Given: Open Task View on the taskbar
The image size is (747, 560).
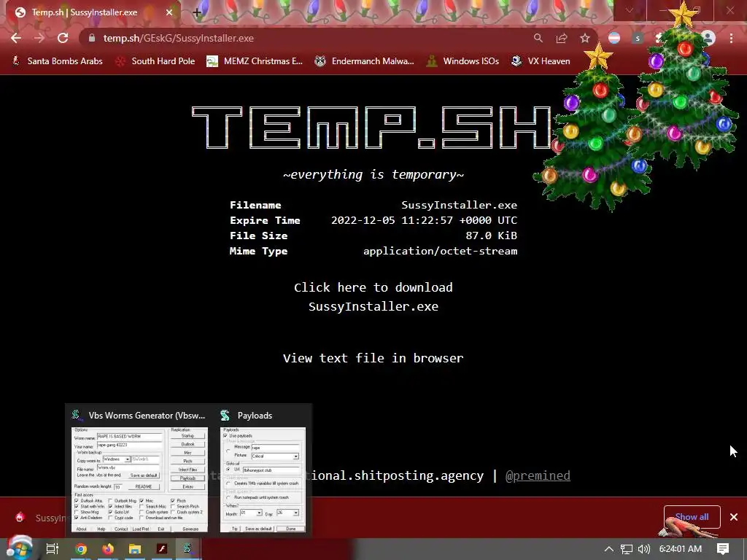Looking at the screenshot, I should [52, 549].
